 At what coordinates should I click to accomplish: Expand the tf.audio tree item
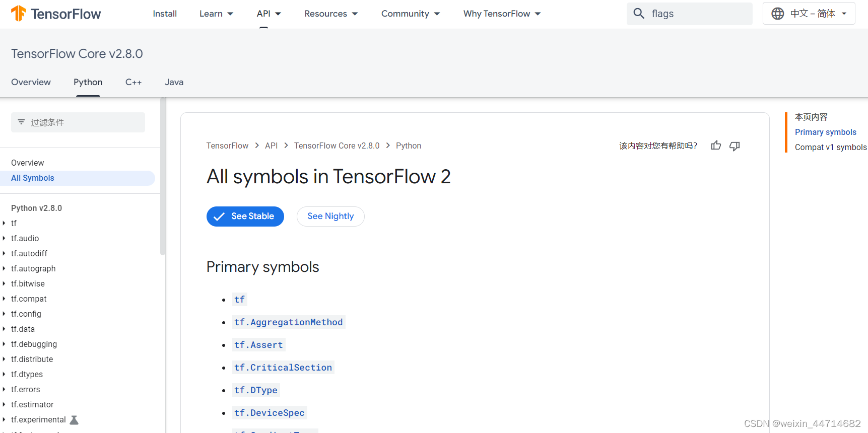click(4, 238)
